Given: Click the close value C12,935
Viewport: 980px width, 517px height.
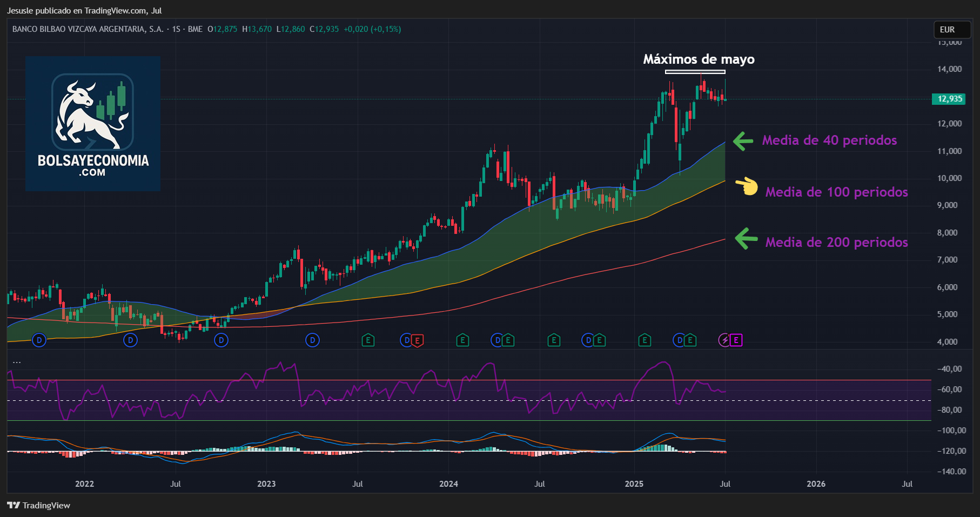Looking at the screenshot, I should 324,29.
